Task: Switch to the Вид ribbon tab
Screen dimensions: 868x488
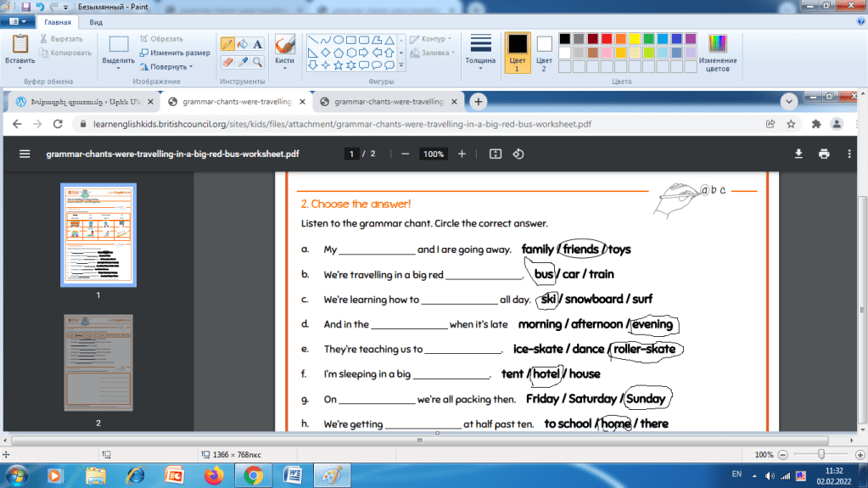Action: tap(97, 21)
